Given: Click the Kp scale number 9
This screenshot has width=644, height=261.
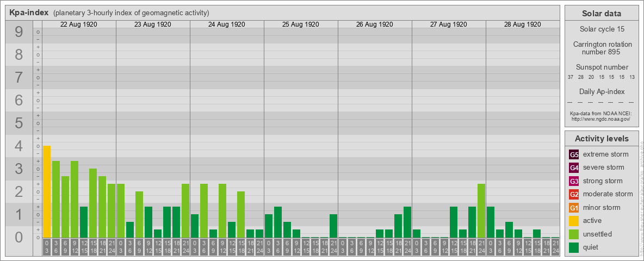Looking at the screenshot, I should point(18,32).
